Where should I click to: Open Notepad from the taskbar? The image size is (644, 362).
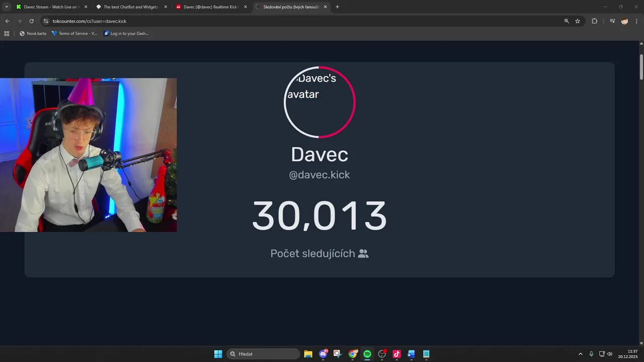click(x=426, y=354)
